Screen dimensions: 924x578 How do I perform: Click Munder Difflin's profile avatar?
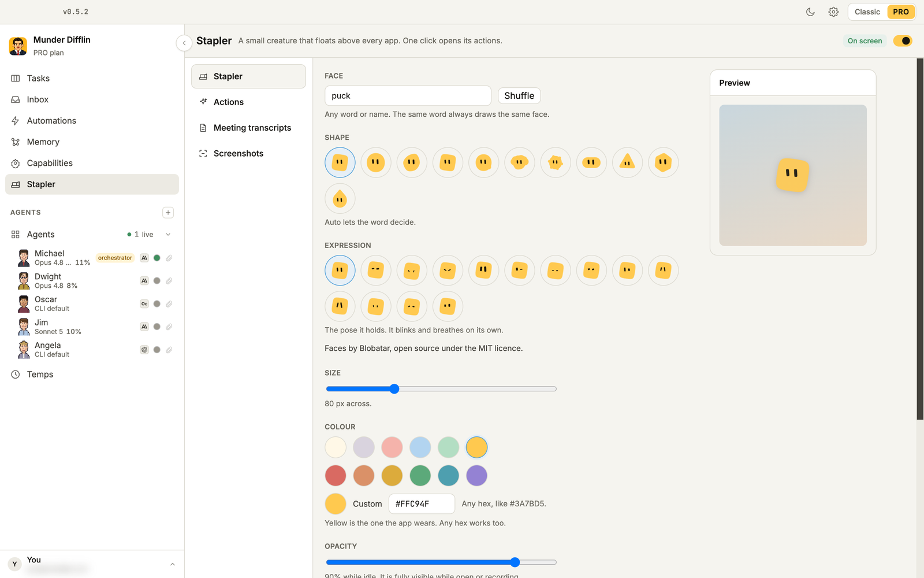[x=18, y=46]
